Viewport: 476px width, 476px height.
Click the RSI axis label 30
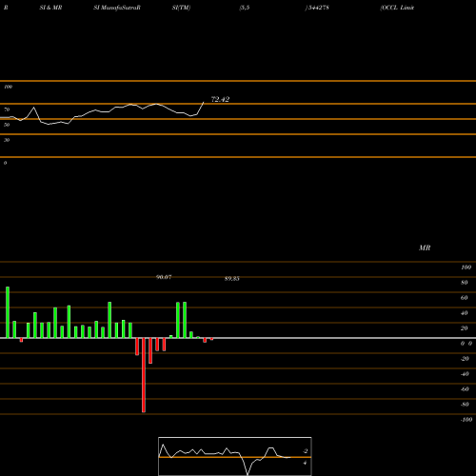point(7,140)
